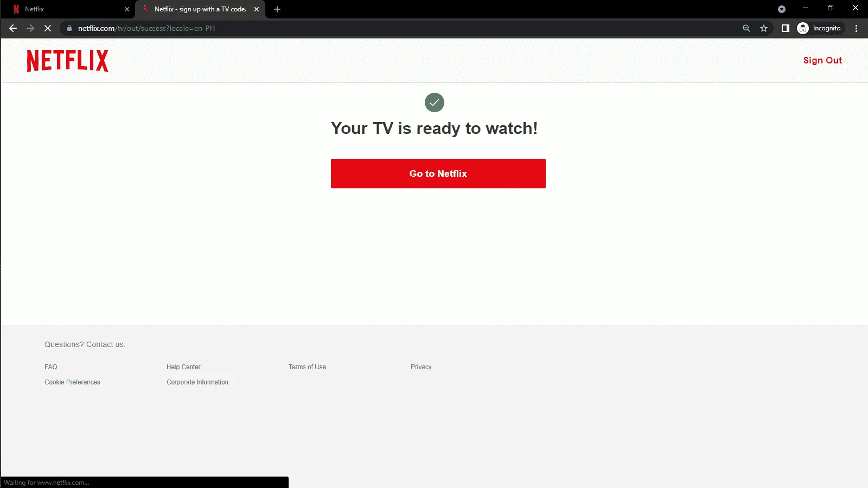Click the padlock site info icon

point(69,28)
